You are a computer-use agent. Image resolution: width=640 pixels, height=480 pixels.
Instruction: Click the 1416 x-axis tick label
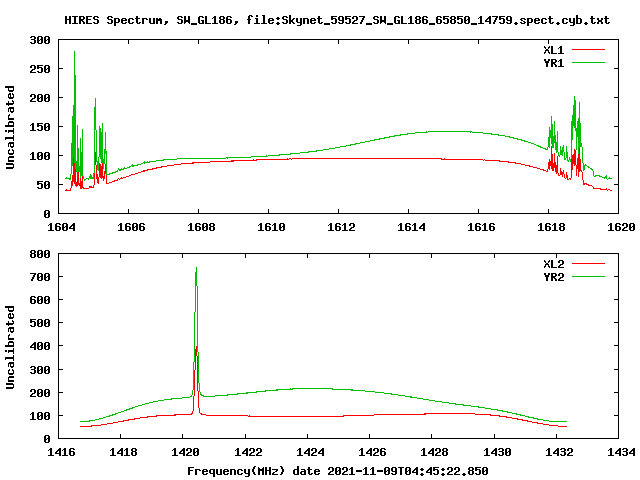(61, 452)
